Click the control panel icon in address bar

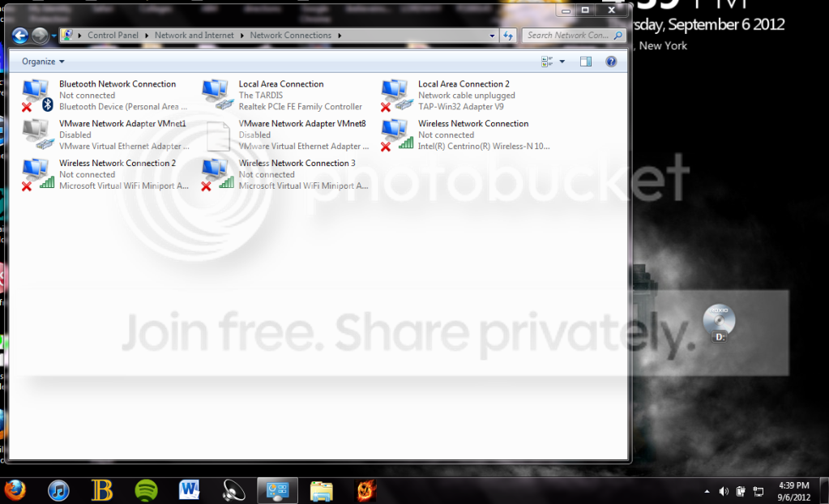[67, 35]
